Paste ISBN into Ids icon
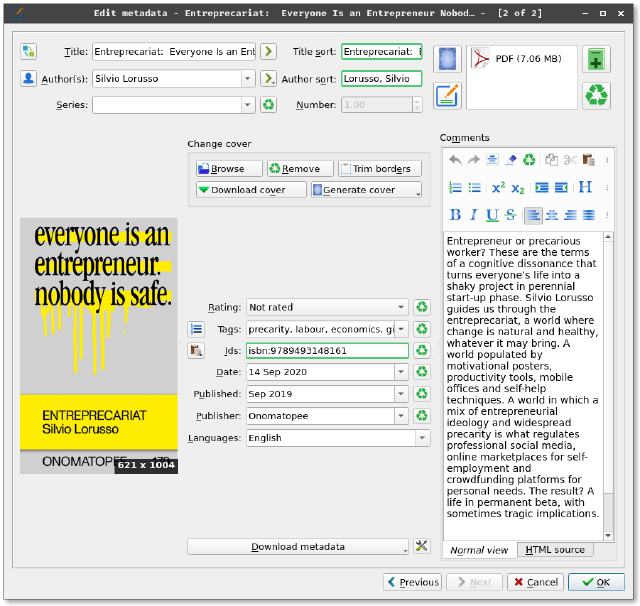This screenshot has width=640, height=606. pyautogui.click(x=196, y=351)
